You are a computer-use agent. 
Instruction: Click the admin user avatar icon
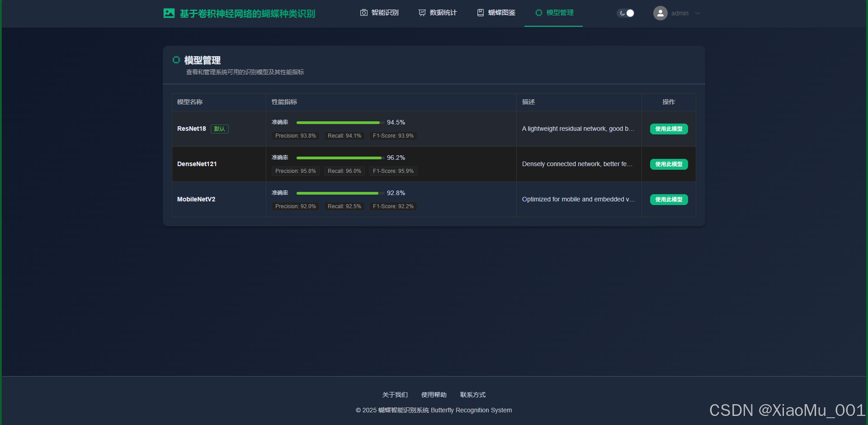(x=660, y=13)
